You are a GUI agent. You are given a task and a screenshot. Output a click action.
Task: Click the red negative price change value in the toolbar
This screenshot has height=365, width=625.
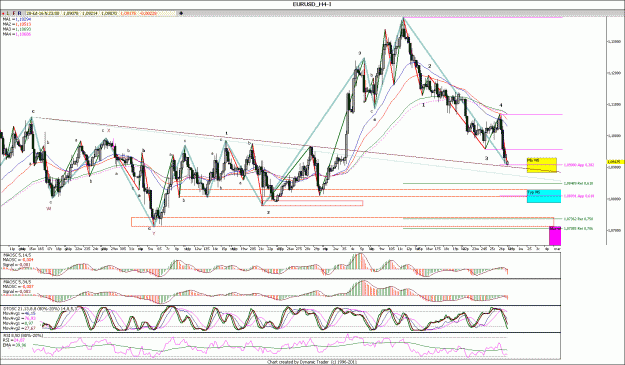coord(149,13)
